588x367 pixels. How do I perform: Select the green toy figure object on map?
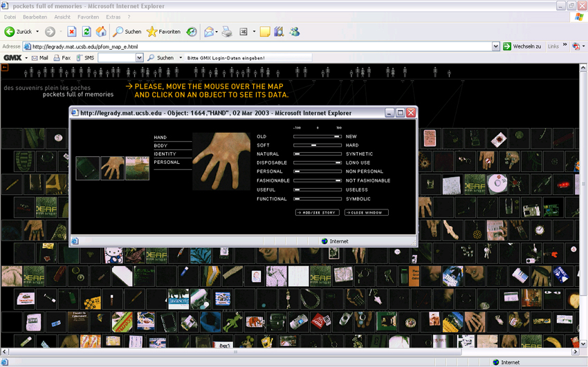232,321
